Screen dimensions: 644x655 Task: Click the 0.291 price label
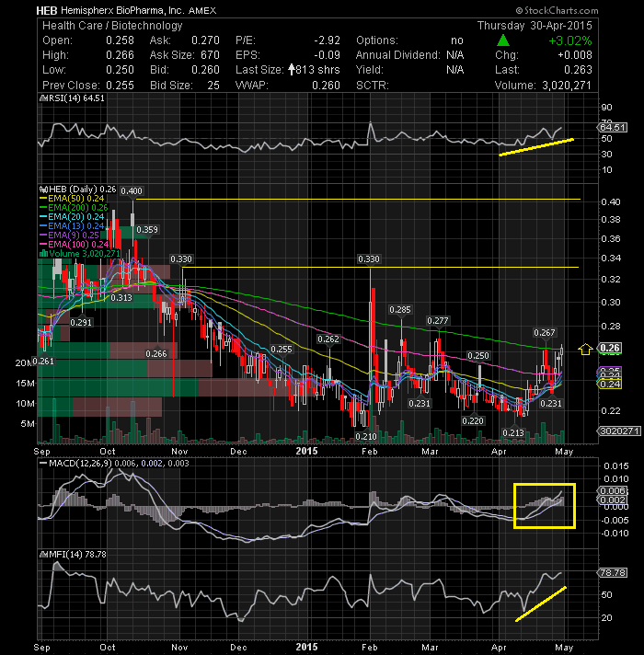pyautogui.click(x=81, y=323)
